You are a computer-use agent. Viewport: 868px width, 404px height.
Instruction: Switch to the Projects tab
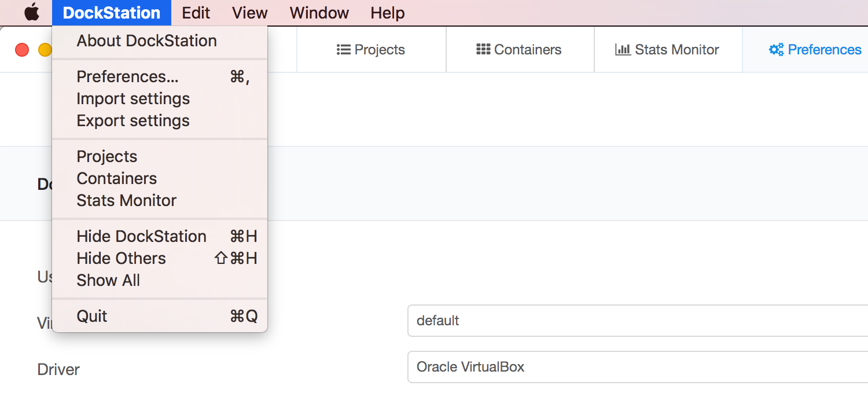(372, 50)
